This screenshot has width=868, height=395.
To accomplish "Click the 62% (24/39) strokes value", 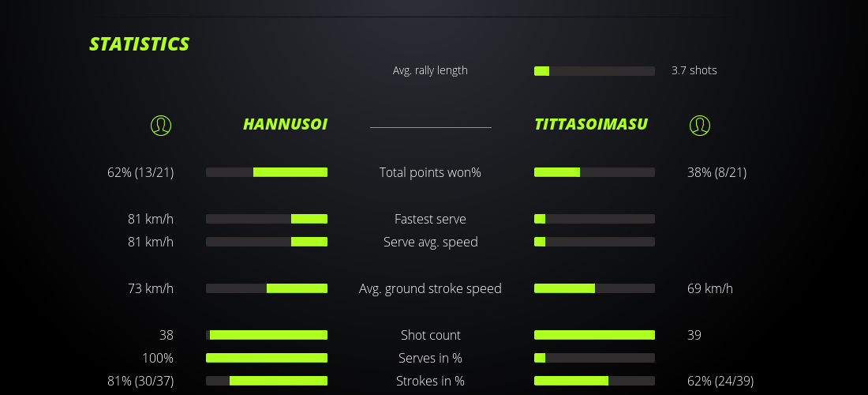I will tap(720, 381).
